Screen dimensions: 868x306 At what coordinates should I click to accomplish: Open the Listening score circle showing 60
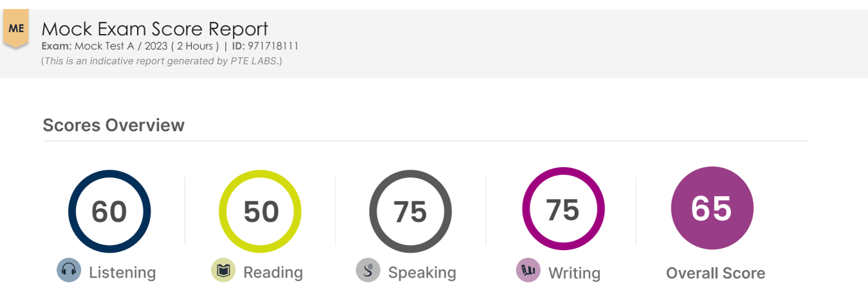point(109,212)
